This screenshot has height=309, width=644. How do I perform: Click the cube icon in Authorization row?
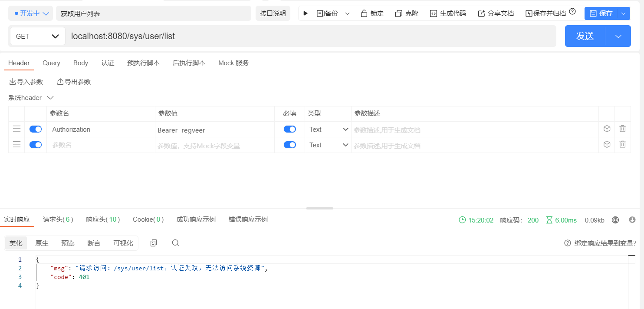pos(607,129)
